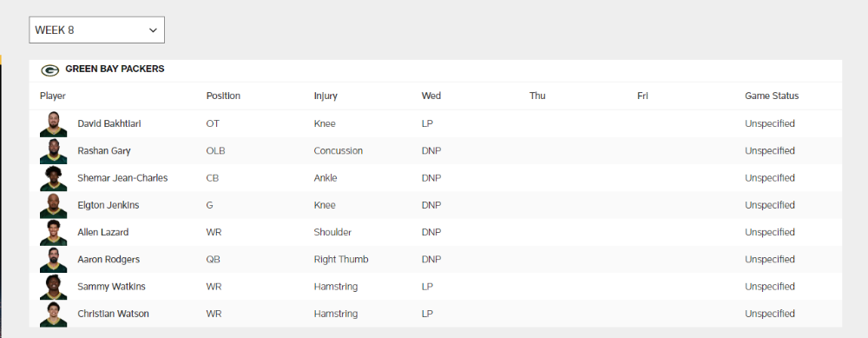868x338 pixels.
Task: Click the Position column header
Action: point(223,96)
